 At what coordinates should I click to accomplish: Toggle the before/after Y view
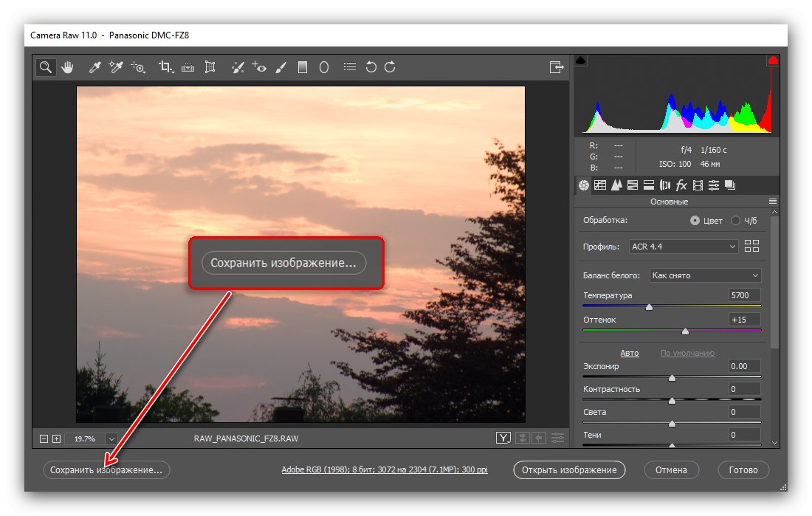[503, 438]
